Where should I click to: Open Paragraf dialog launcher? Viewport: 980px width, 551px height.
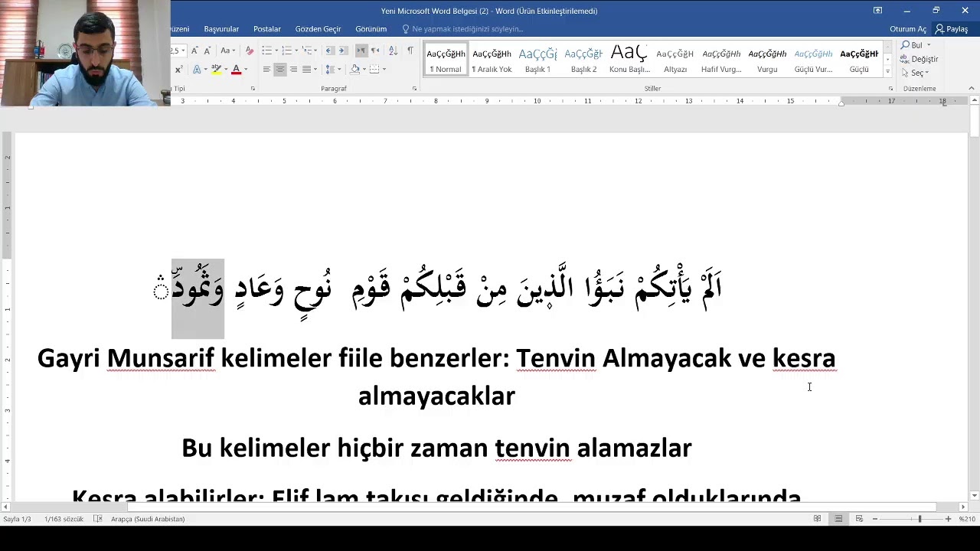click(414, 89)
